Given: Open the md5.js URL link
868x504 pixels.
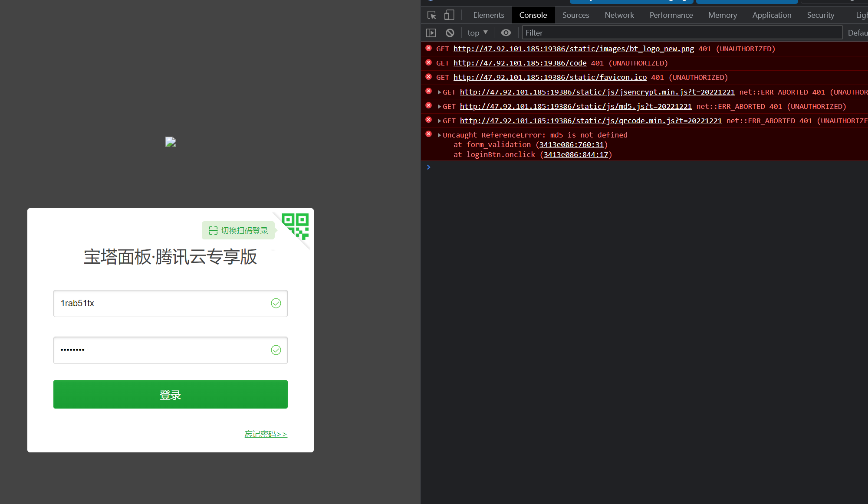Looking at the screenshot, I should [575, 107].
